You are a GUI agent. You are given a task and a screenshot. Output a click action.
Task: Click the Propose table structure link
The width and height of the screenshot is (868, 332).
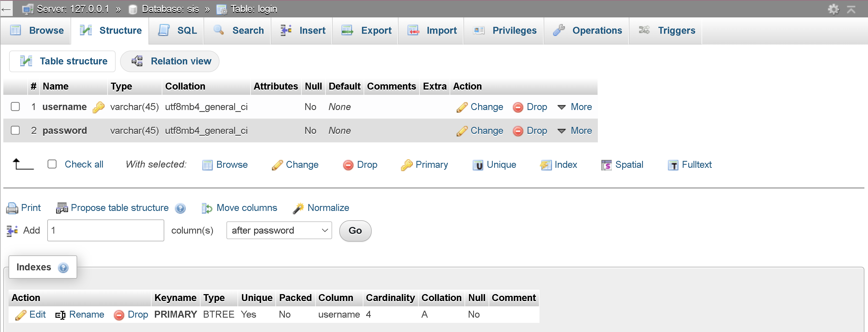120,208
